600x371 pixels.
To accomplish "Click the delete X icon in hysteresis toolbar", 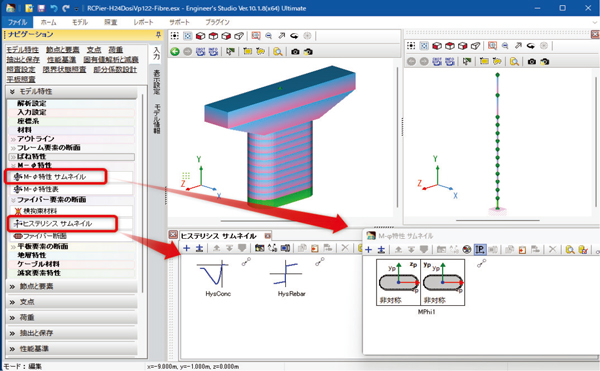I will click(x=345, y=248).
